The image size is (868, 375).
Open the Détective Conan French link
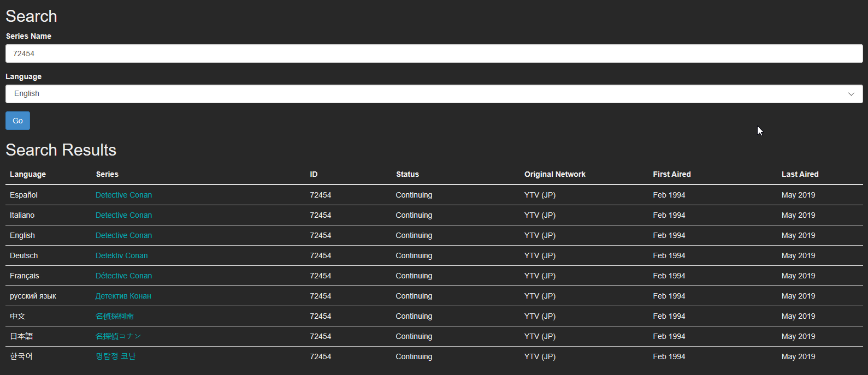[124, 276]
